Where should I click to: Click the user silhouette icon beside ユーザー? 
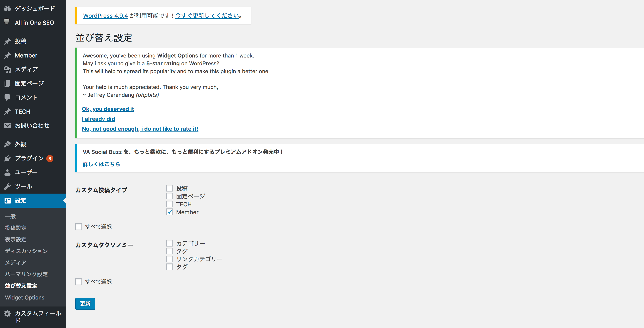click(x=7, y=172)
